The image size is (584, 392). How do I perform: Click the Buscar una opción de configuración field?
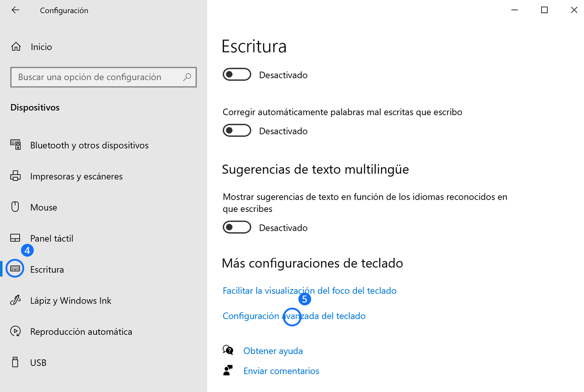coord(104,77)
